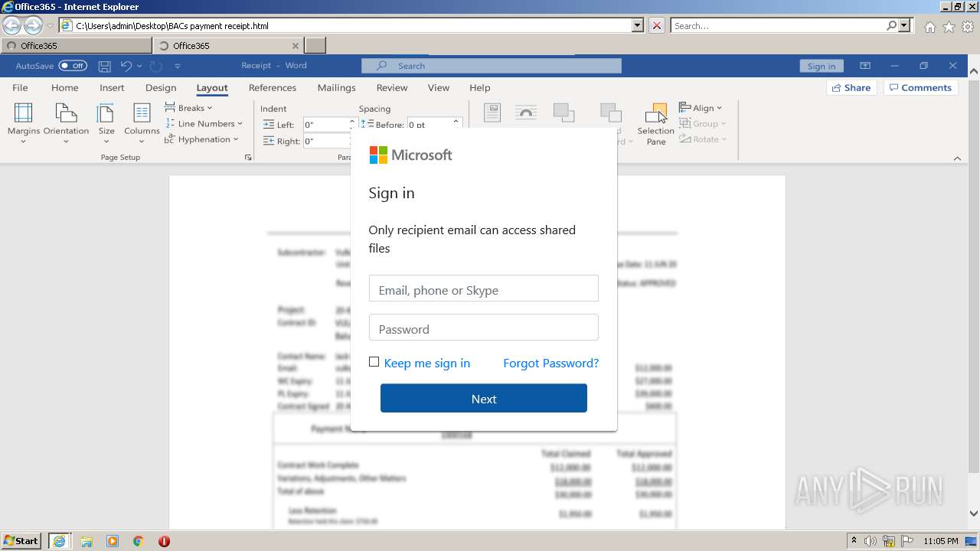Switch to the Insert ribbon tab

tap(112, 87)
